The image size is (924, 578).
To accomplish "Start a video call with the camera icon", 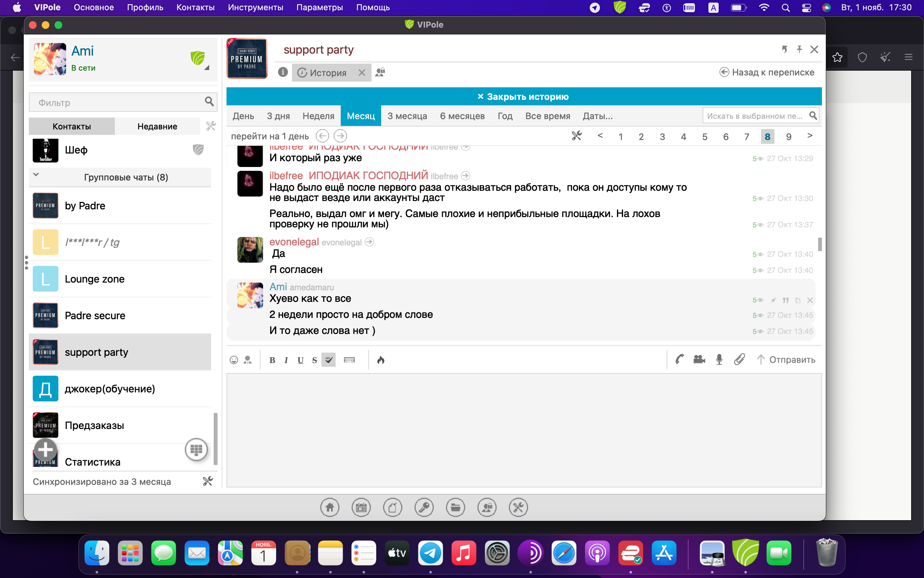I will point(699,359).
